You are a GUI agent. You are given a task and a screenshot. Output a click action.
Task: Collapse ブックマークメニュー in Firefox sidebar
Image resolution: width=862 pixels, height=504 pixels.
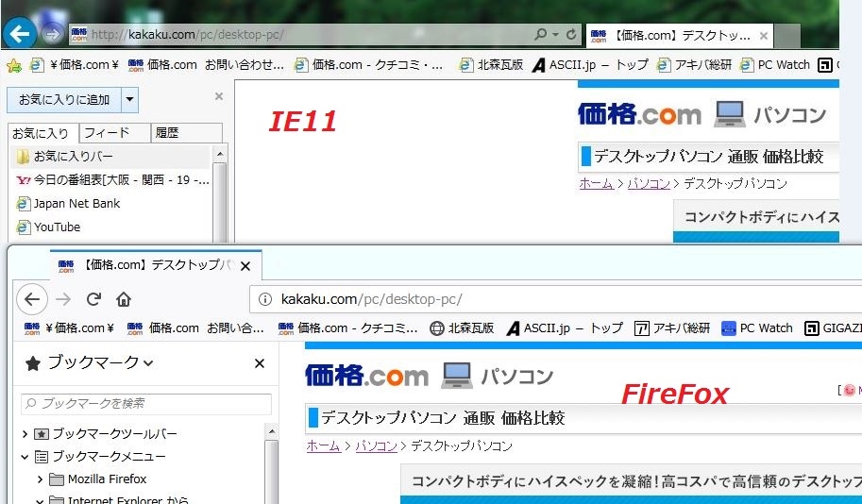25,457
